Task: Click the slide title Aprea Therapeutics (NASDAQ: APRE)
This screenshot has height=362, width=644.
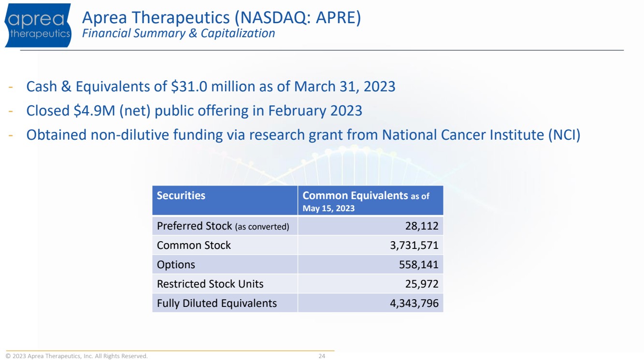Action: pyautogui.click(x=221, y=18)
